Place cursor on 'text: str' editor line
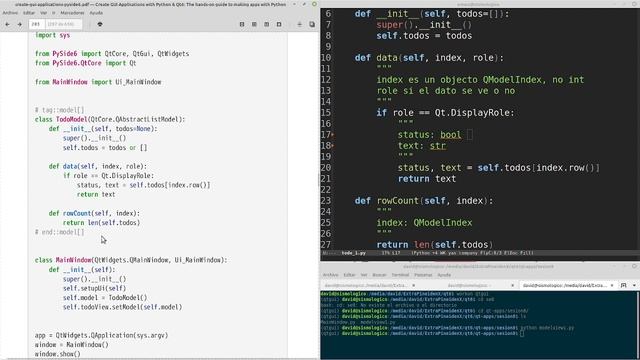 pos(422,146)
